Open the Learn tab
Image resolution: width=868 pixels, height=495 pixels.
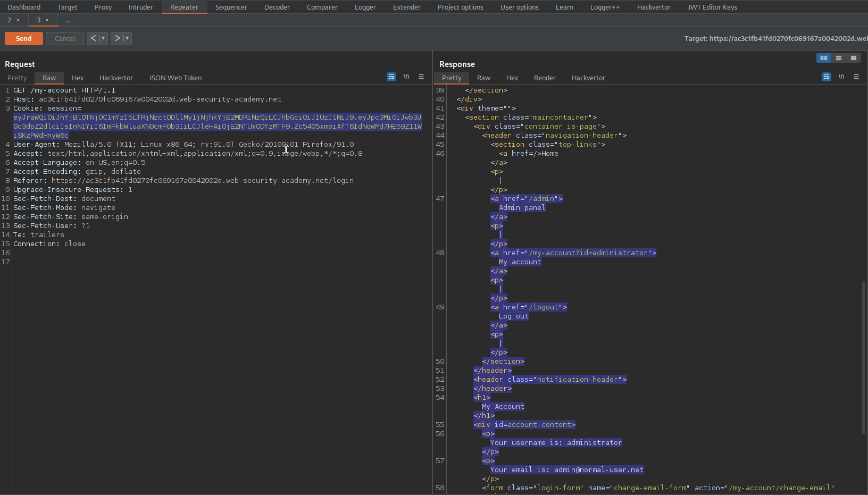565,7
